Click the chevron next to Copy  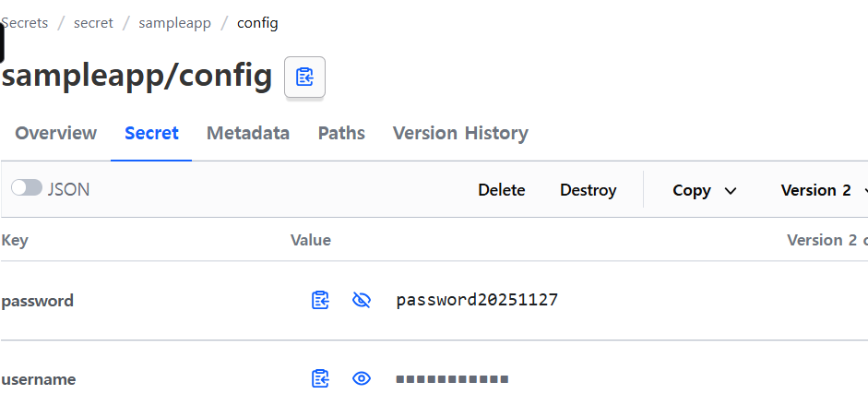(731, 191)
